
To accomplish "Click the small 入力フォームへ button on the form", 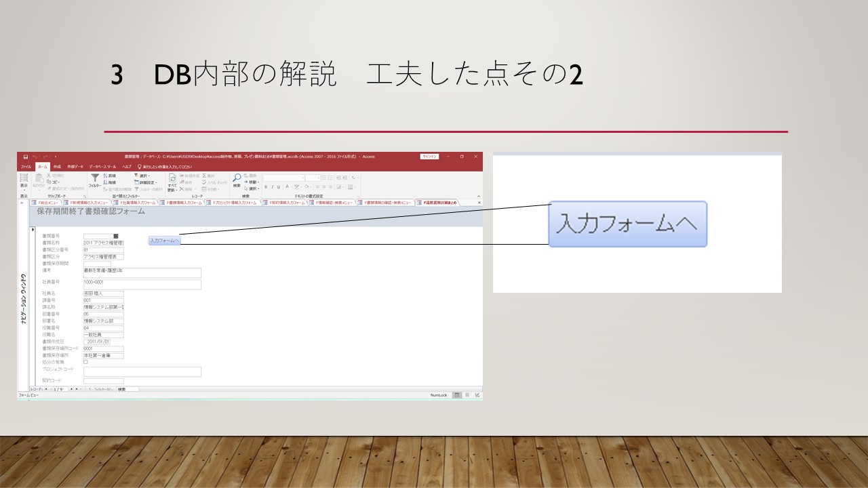I will pyautogui.click(x=165, y=241).
